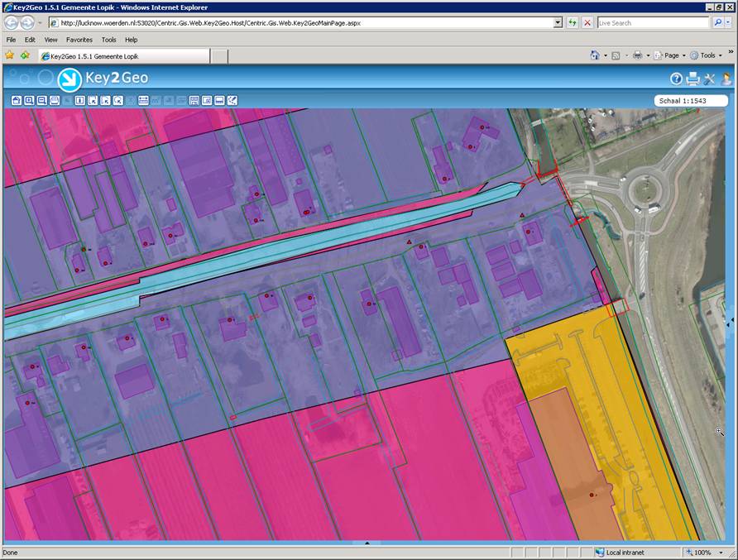
Task: Expand the right side panel arrow
Action: point(730,320)
